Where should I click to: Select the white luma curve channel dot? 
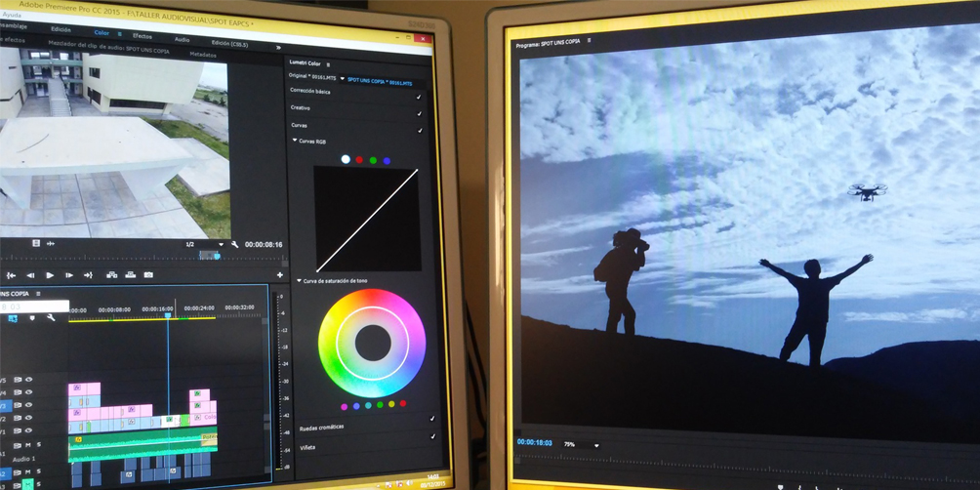346,159
